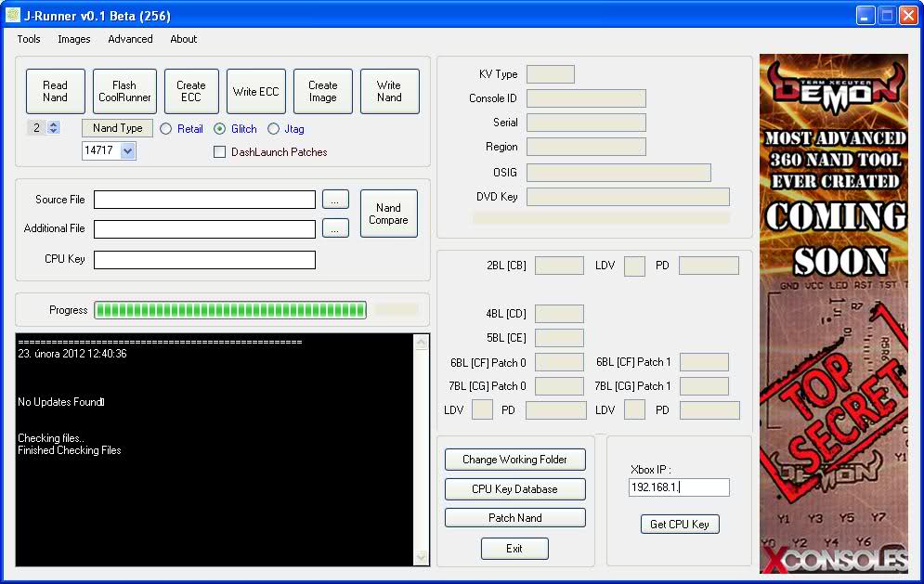Image resolution: width=924 pixels, height=584 pixels.
Task: Click the Progress bar
Action: click(230, 310)
